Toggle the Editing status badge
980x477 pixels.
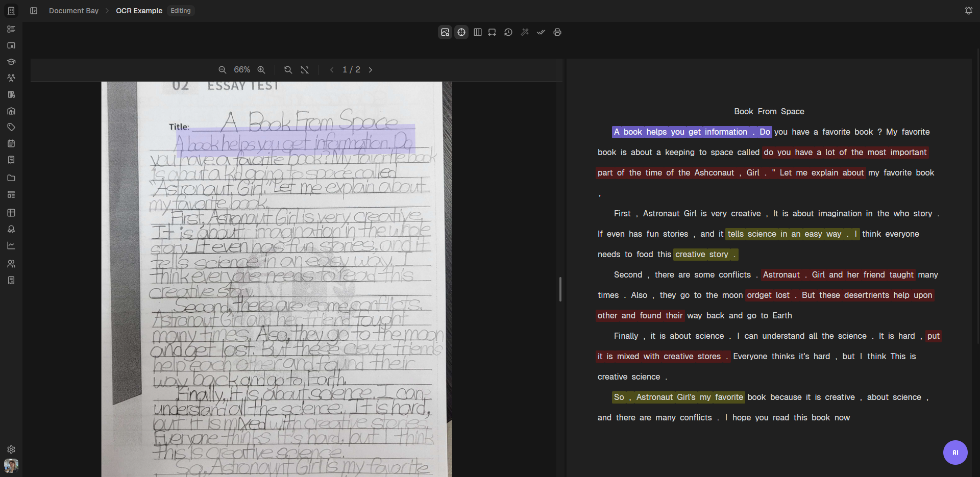tap(180, 10)
